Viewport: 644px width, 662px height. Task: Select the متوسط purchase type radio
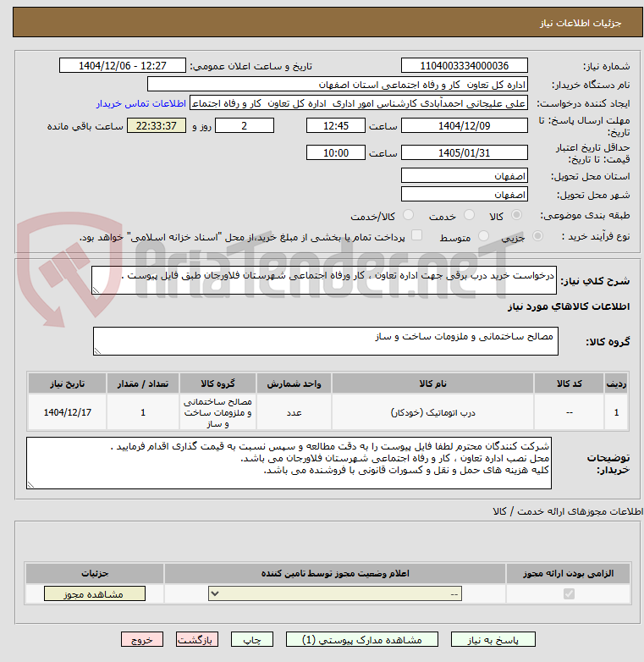(483, 235)
